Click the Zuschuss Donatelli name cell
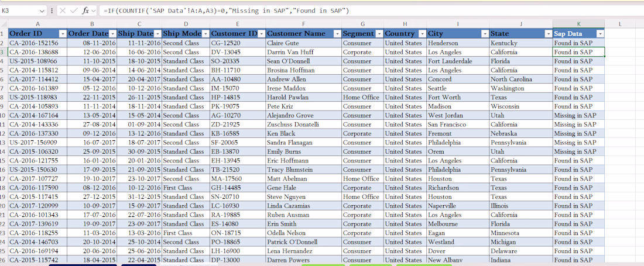The image size is (644, 266). (303, 125)
